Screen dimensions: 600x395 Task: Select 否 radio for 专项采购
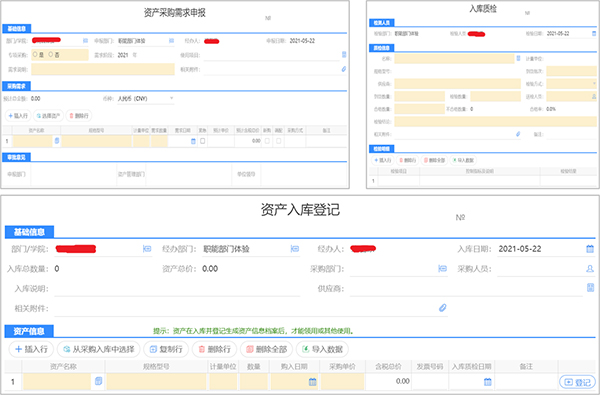click(x=51, y=55)
